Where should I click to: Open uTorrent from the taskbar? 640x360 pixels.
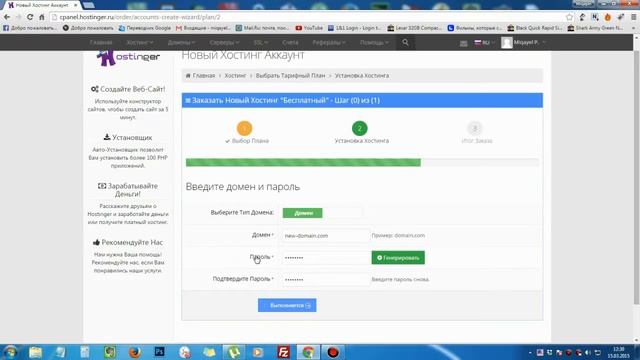click(233, 352)
